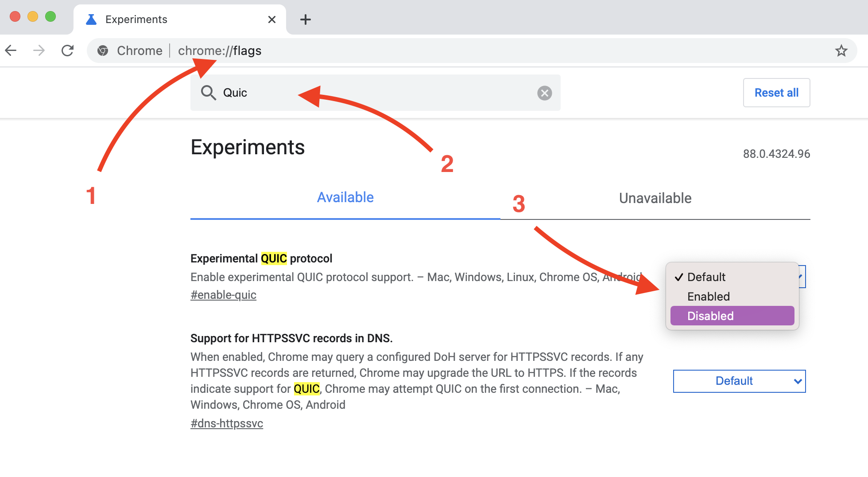Choose Enabled in the QUIC dropdown menu
The image size is (868, 477).
tap(732, 297)
